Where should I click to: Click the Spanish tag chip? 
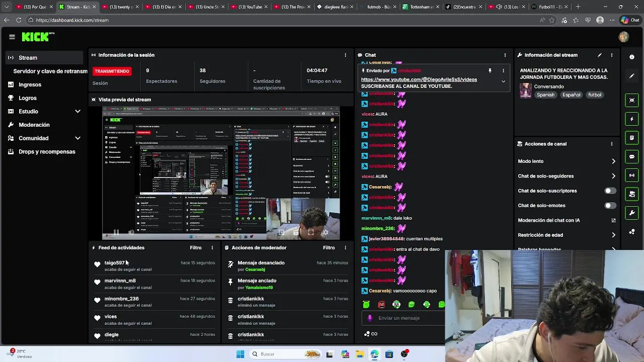tap(545, 95)
